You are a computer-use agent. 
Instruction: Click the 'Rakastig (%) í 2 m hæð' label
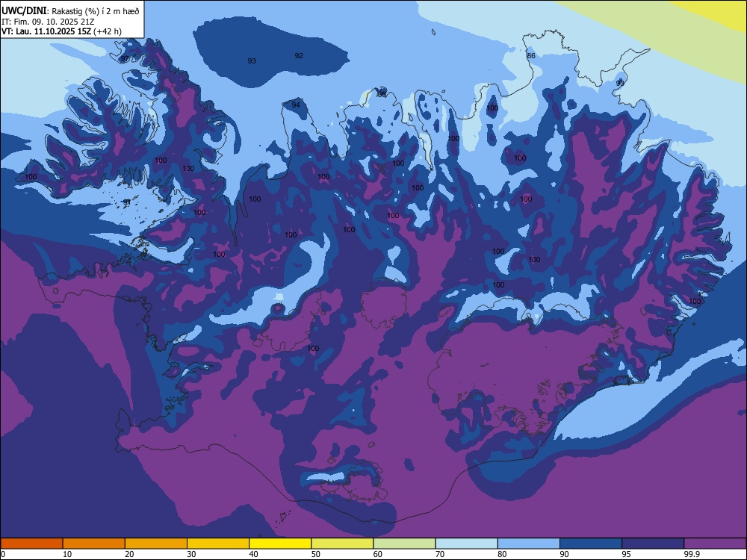(x=96, y=11)
